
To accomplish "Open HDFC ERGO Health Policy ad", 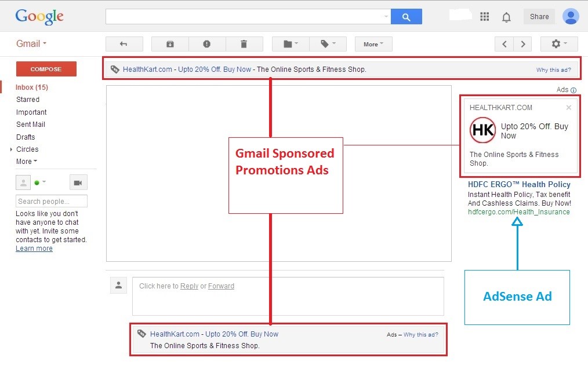I will pos(519,184).
